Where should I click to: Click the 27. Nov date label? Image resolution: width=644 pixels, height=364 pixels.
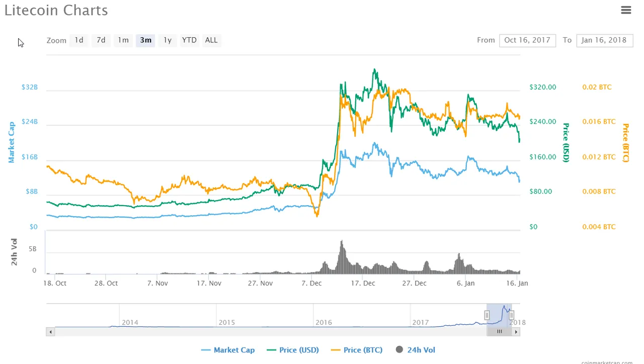[260, 283]
